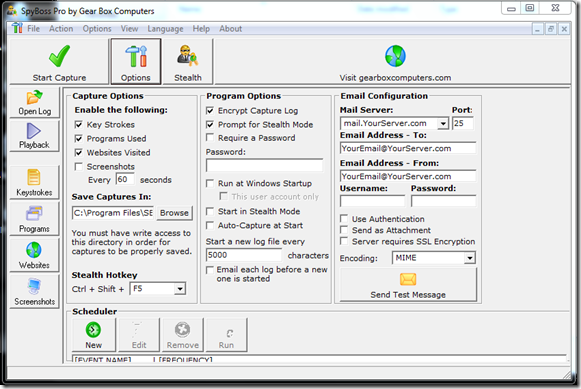581x389 pixels.
Task: Check Use Authentication
Action: tap(344, 219)
